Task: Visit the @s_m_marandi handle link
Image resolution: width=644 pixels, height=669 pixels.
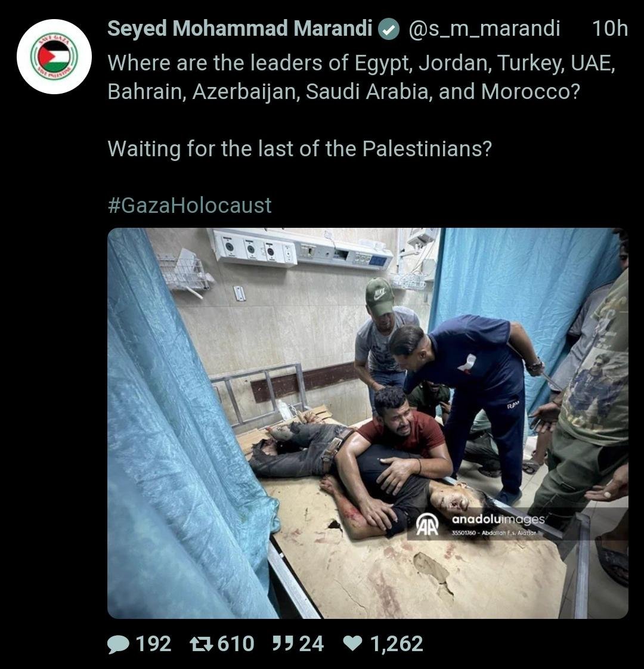Action: click(x=484, y=29)
